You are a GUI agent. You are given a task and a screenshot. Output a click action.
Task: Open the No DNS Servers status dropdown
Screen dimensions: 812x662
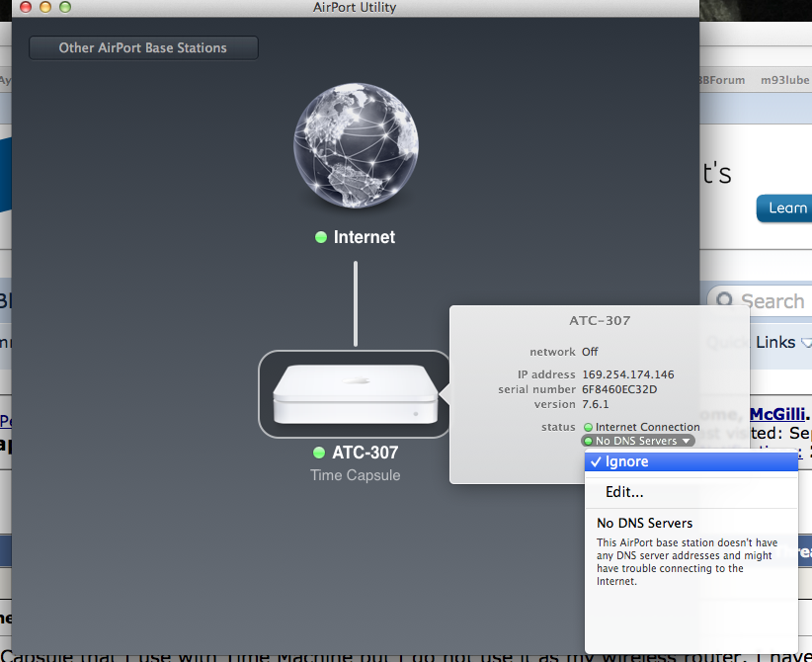tap(638, 441)
